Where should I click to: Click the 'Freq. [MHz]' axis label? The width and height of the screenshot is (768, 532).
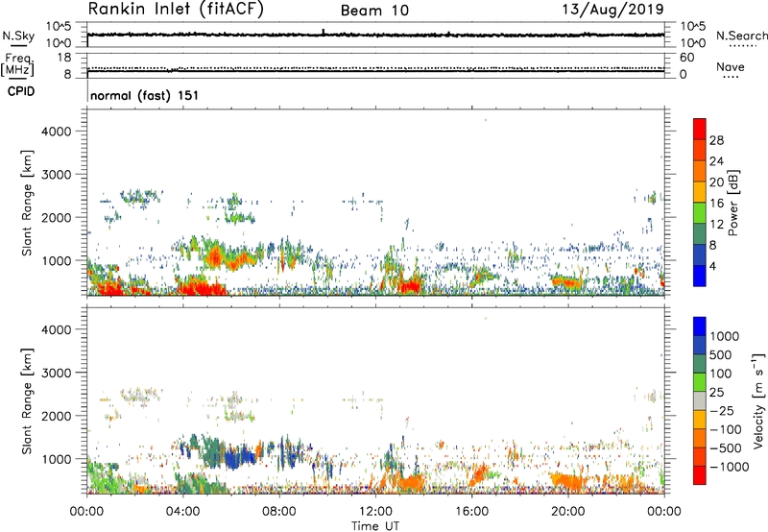click(17, 64)
